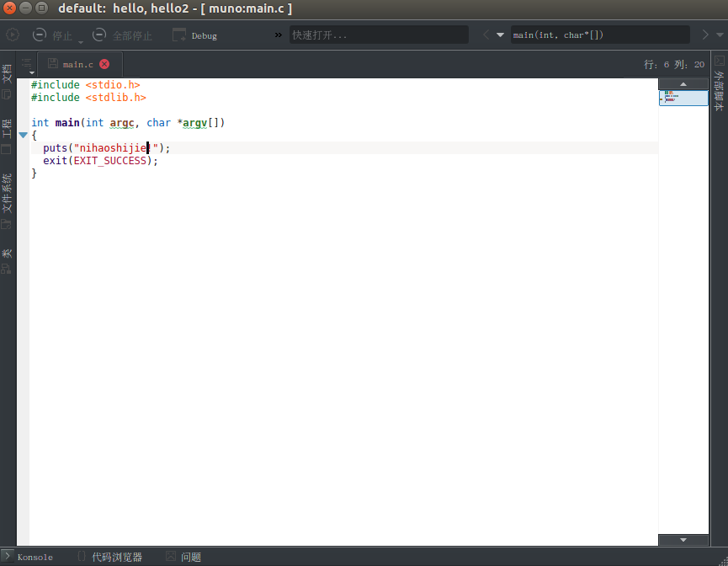Open the dropdown arrow beside back navigation
This screenshot has width=728, height=566.
500,35
